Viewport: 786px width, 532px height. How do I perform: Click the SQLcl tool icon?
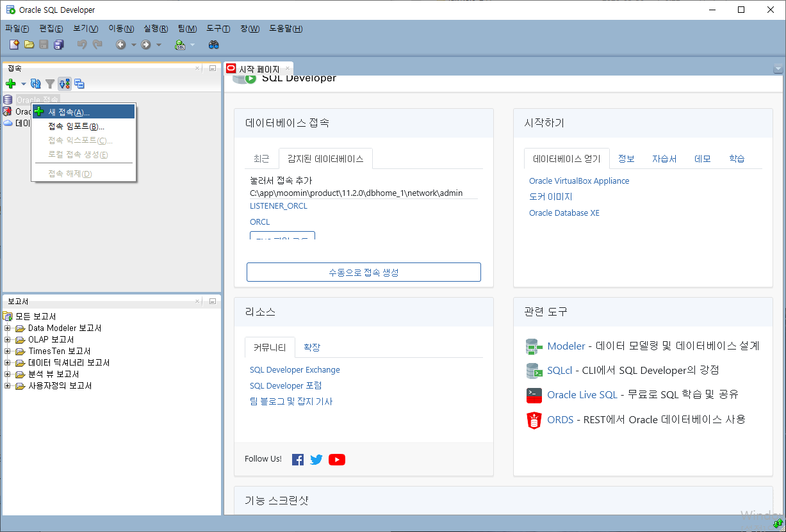(534, 371)
